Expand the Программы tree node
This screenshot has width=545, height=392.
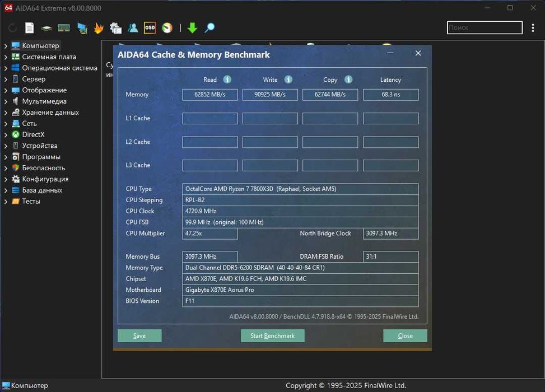tap(6, 157)
